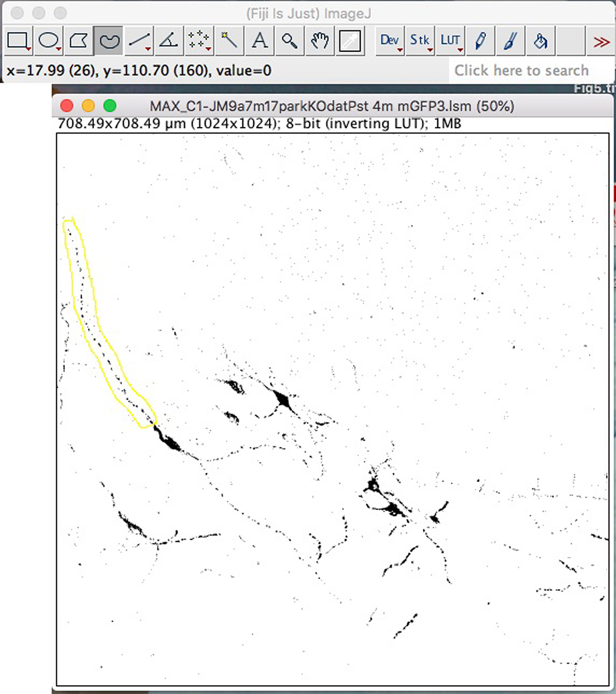The height and width of the screenshot is (694, 616).
Task: Click the status bar coordinates readout
Action: point(139,70)
